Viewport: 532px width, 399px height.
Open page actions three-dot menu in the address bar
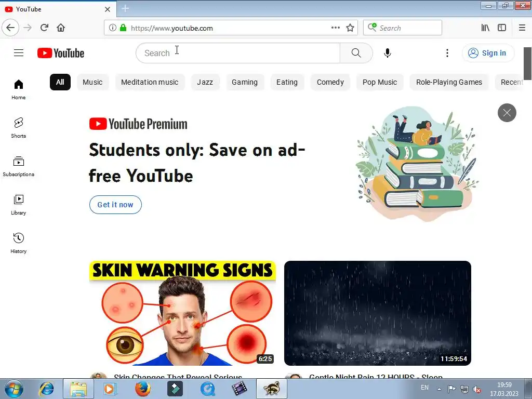[x=335, y=28]
